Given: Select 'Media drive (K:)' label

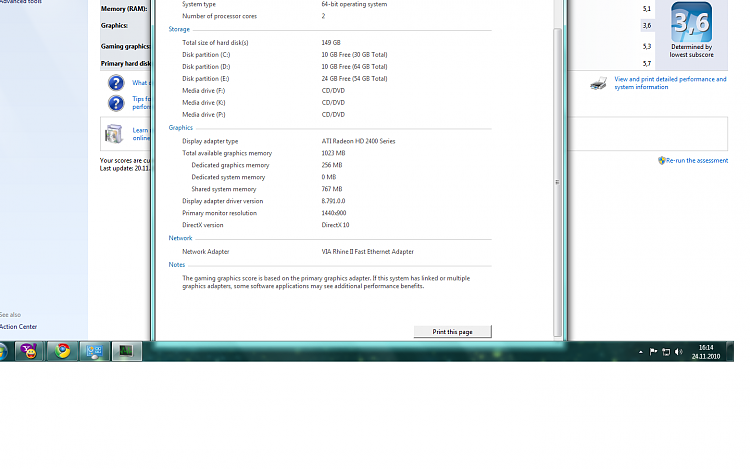Looking at the screenshot, I should [204, 102].
